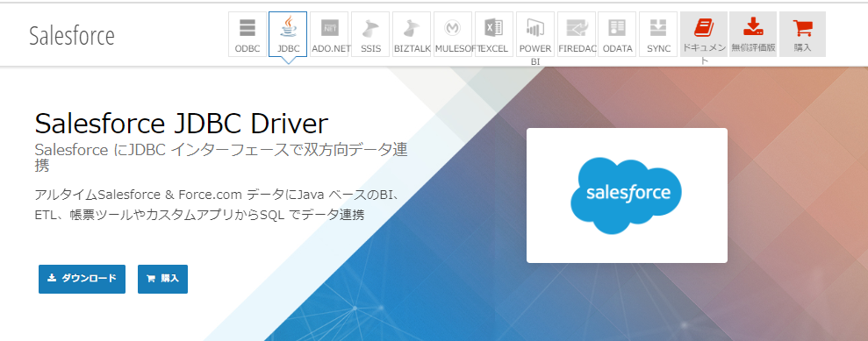This screenshot has height=341, width=868.
Task: Click the Salesforce cloud logo card
Action: [627, 195]
